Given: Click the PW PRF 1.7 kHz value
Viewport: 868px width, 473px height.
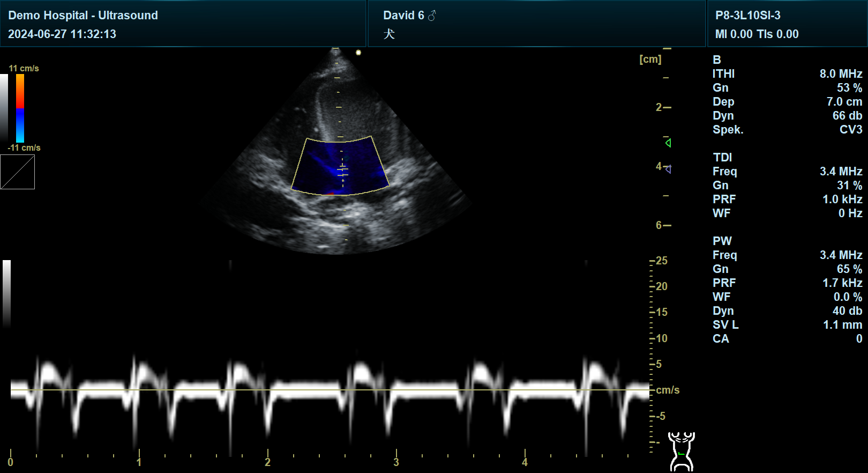Looking at the screenshot, I should pos(842,283).
